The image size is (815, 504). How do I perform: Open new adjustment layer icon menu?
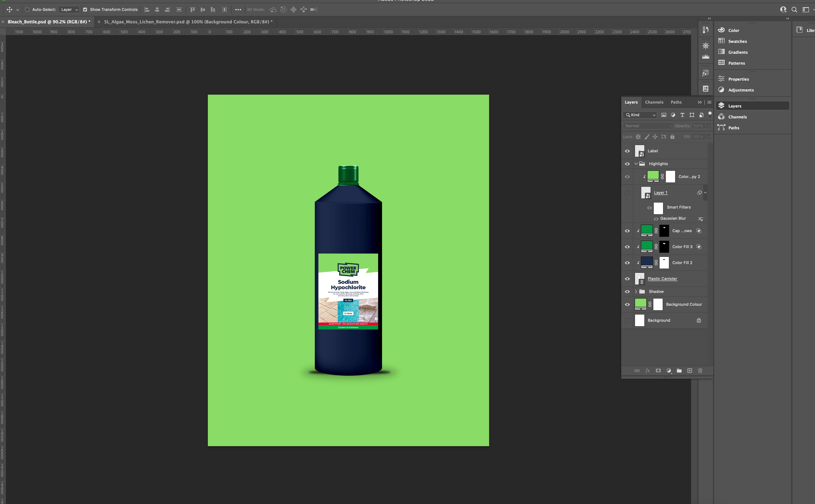click(669, 371)
